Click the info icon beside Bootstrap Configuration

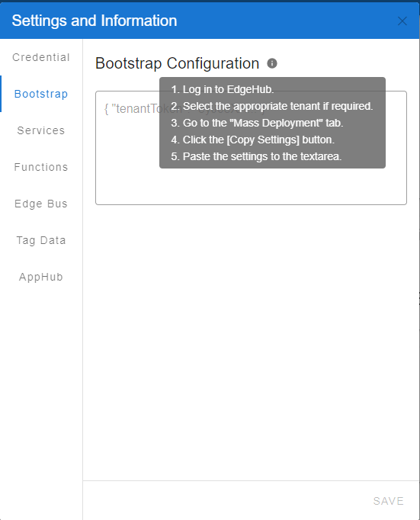(x=272, y=63)
